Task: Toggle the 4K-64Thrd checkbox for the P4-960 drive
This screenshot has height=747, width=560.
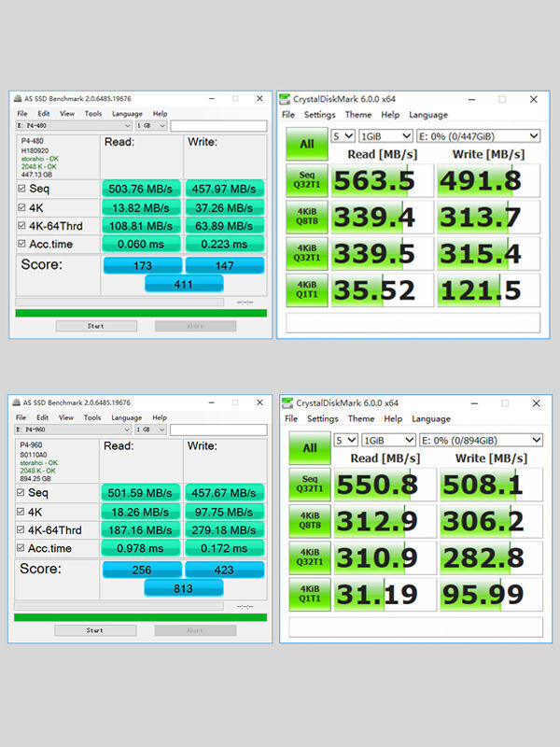Action: (22, 530)
